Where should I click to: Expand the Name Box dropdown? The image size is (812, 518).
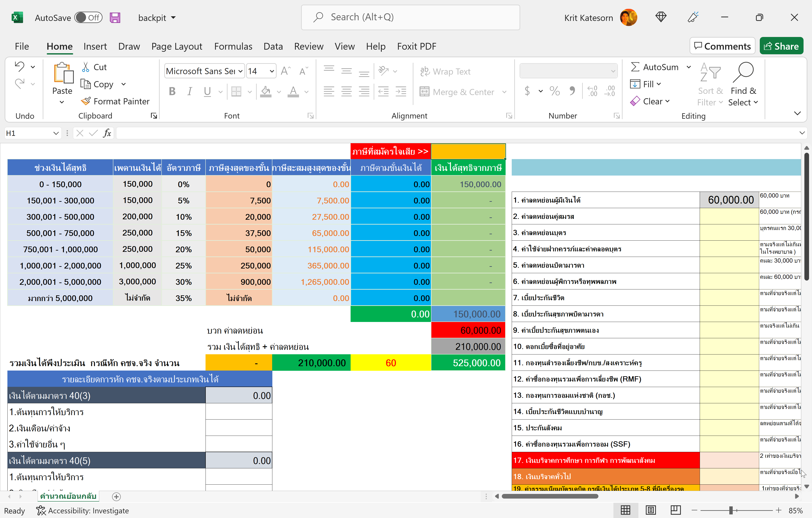pyautogui.click(x=56, y=133)
